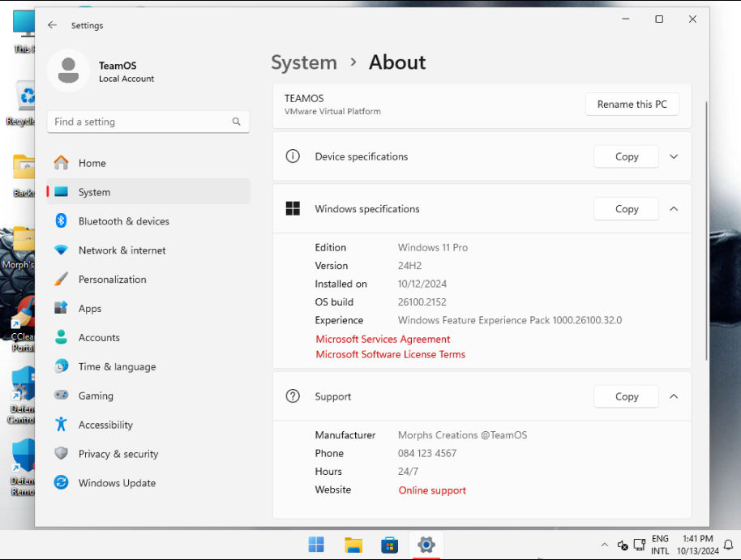This screenshot has height=560, width=741.
Task: Select Windows Update in sidebar
Action: pos(148,483)
